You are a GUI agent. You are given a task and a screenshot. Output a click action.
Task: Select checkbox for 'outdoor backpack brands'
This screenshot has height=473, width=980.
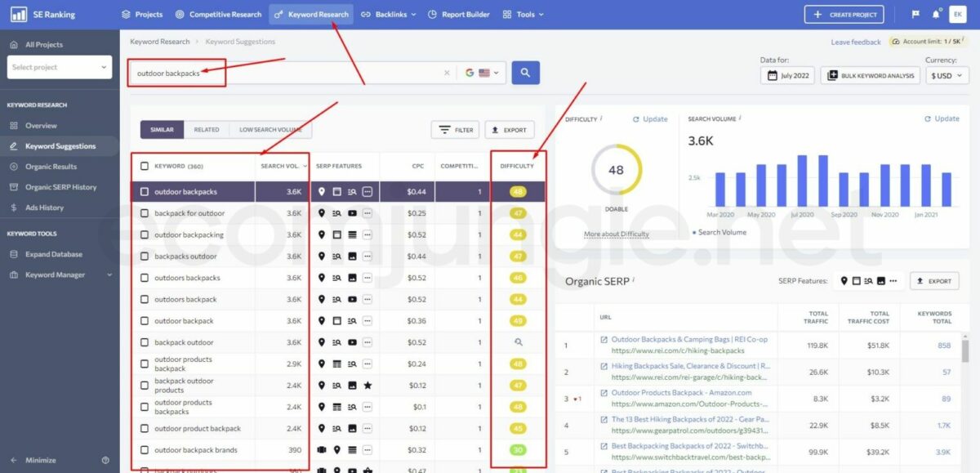145,450
